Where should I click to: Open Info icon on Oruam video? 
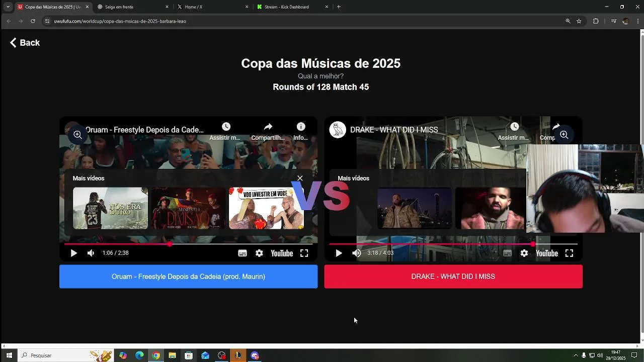coord(301,127)
